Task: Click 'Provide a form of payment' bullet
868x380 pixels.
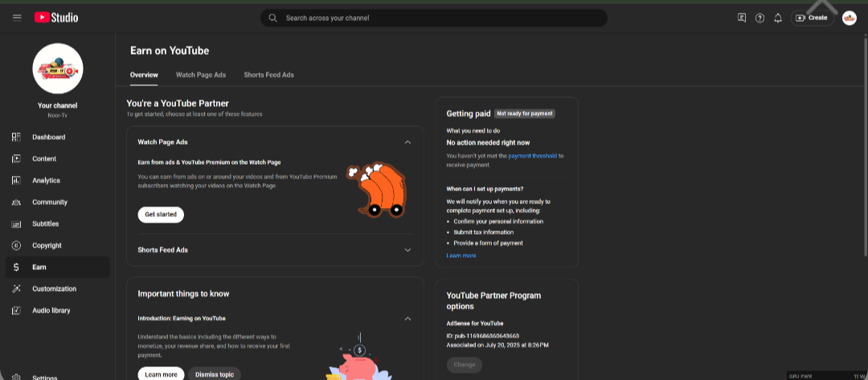Action: pyautogui.click(x=489, y=243)
